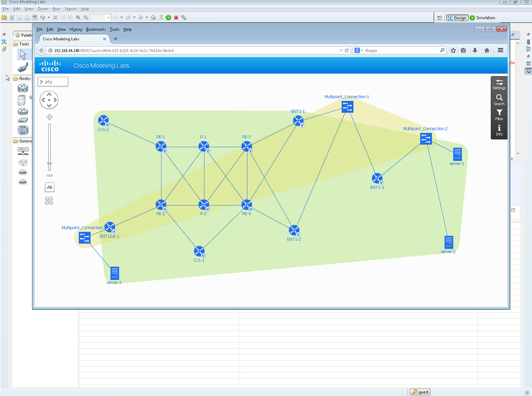Pick the IOSv router node in Palette
The height and width of the screenshot is (396, 532).
click(x=23, y=88)
